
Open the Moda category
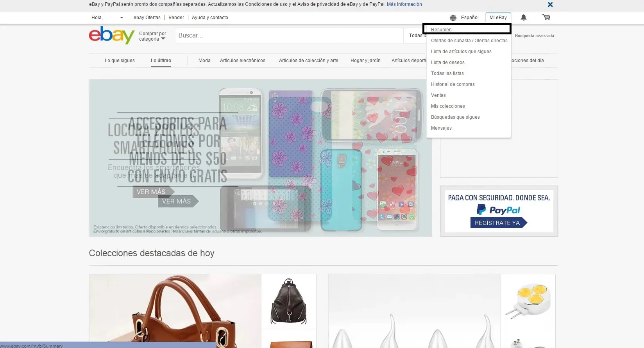(x=204, y=61)
